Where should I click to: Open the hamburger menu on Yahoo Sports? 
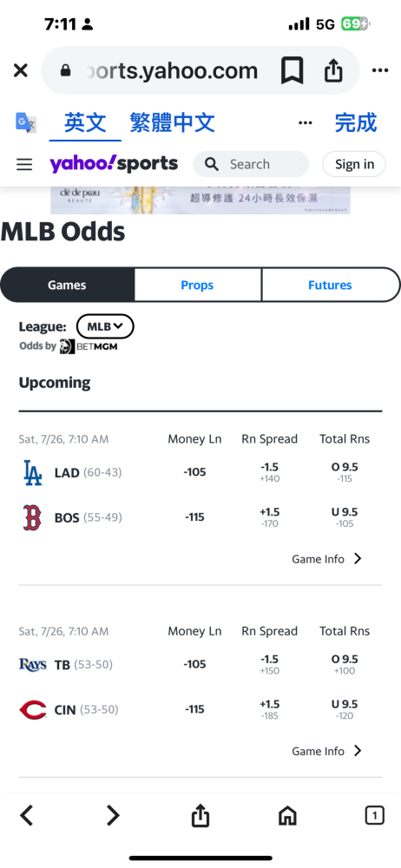pyautogui.click(x=24, y=164)
